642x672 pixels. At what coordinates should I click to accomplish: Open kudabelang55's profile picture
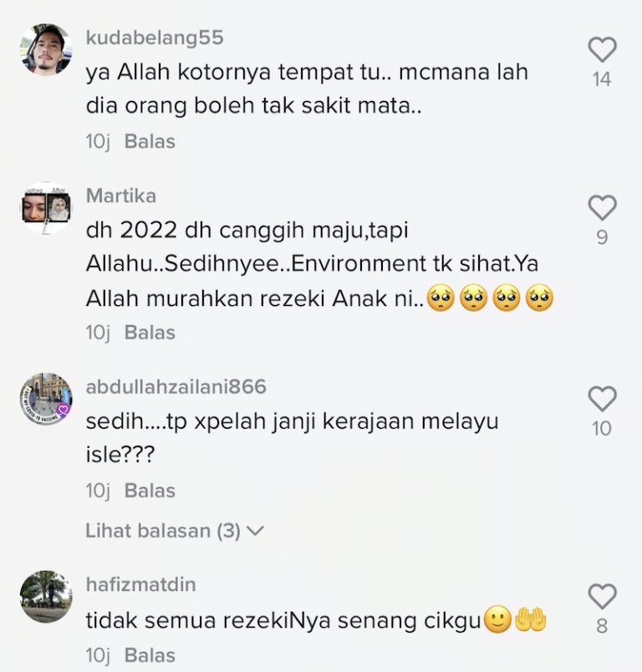point(46,50)
